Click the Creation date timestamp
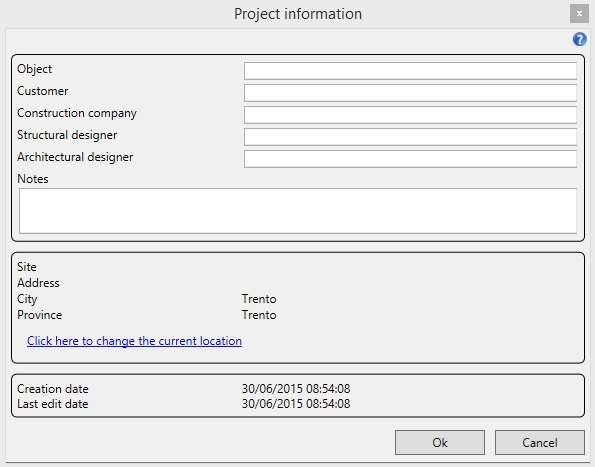Image resolution: width=595 pixels, height=467 pixels. (x=296, y=389)
